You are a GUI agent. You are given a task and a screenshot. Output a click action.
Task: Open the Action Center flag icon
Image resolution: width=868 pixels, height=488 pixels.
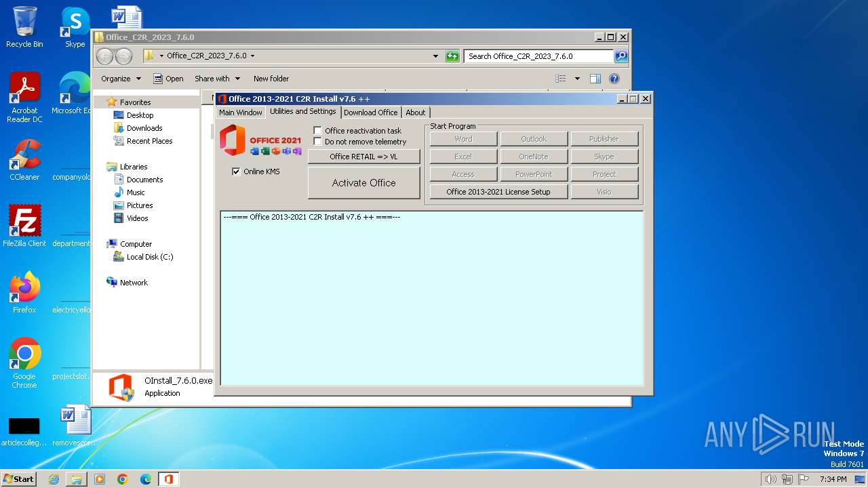pos(803,479)
